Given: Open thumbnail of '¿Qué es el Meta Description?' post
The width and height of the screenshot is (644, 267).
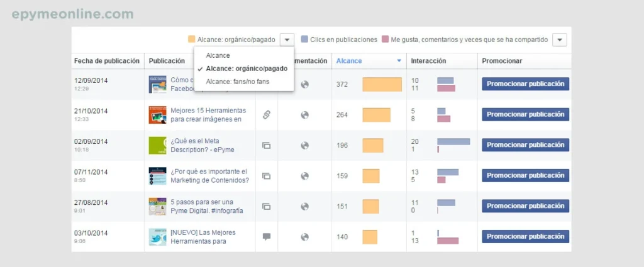Looking at the screenshot, I should tap(157, 145).
